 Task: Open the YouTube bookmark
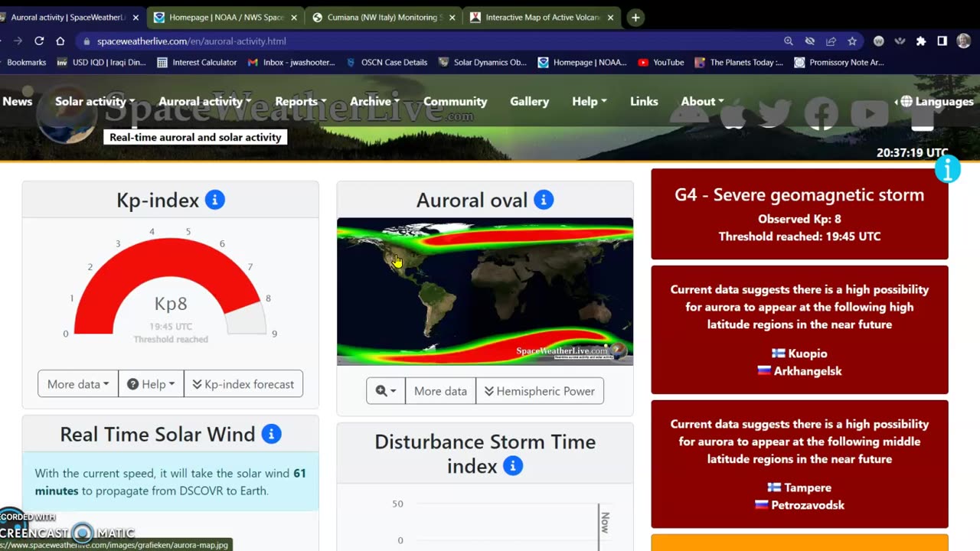pos(661,63)
